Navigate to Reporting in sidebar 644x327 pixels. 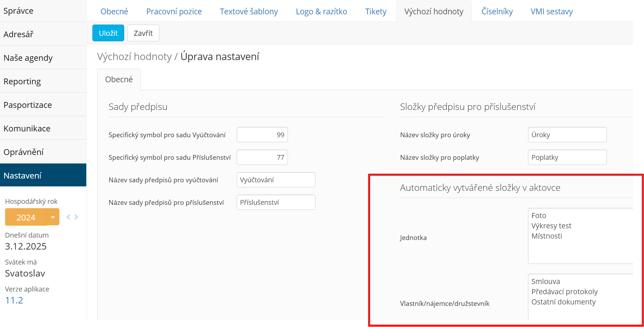point(22,81)
